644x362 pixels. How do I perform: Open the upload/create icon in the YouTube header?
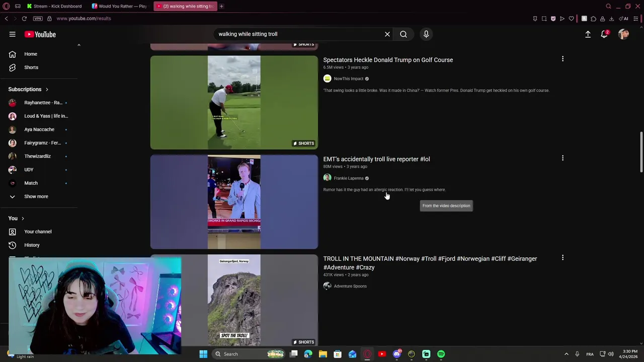[588, 34]
